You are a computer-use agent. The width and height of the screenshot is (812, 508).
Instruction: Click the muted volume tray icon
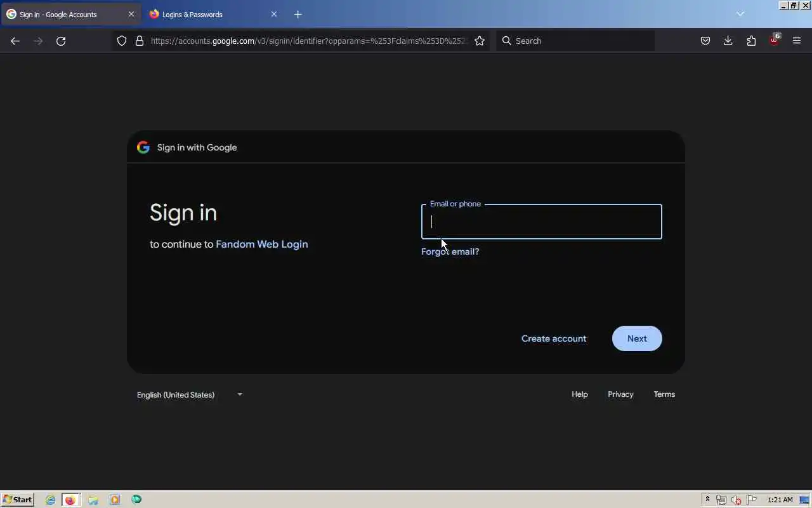[x=737, y=500]
